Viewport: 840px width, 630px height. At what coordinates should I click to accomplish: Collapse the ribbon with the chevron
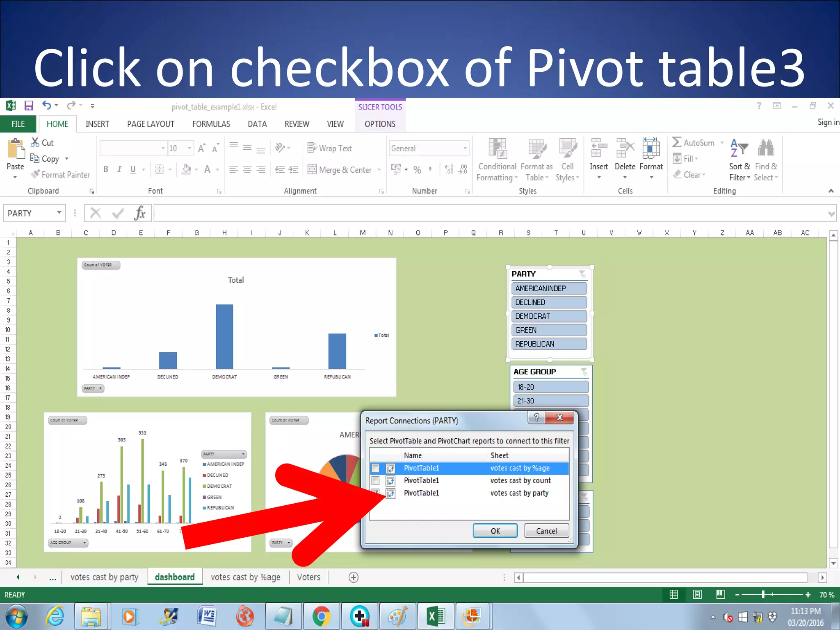point(831,191)
